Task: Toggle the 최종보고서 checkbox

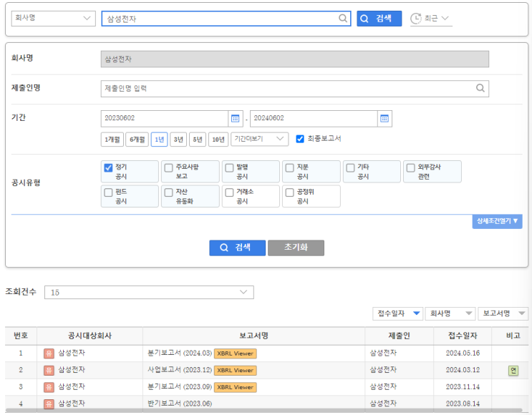Action: point(300,139)
